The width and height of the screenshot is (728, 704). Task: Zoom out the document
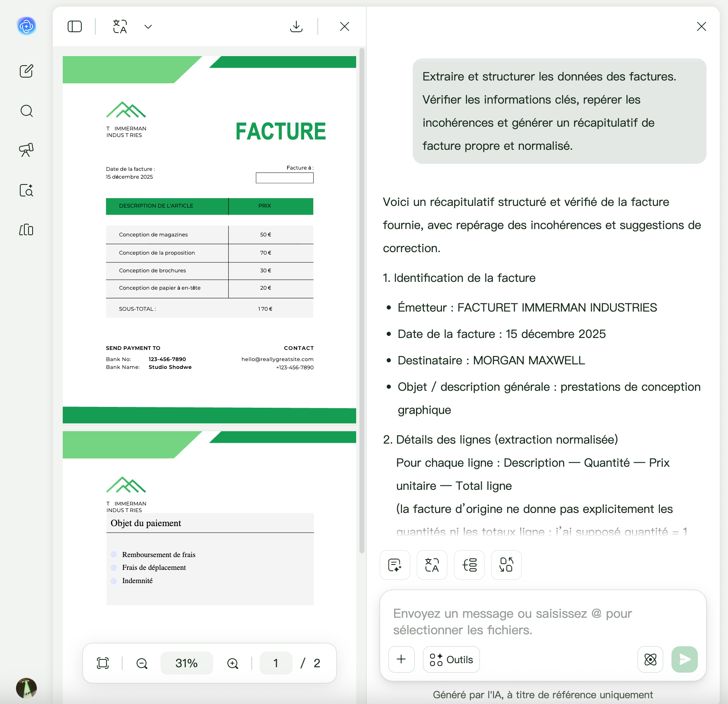point(142,663)
